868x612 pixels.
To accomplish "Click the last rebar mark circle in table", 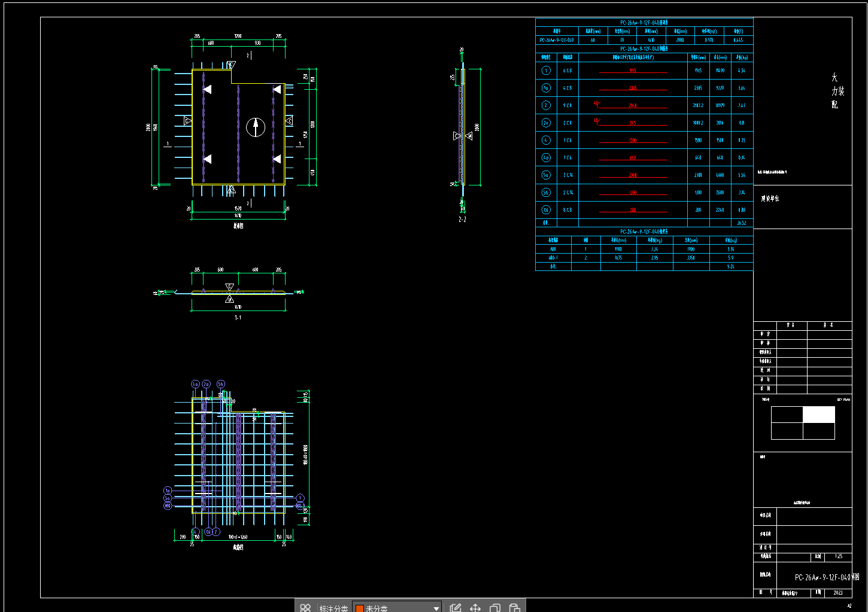I will 546,210.
